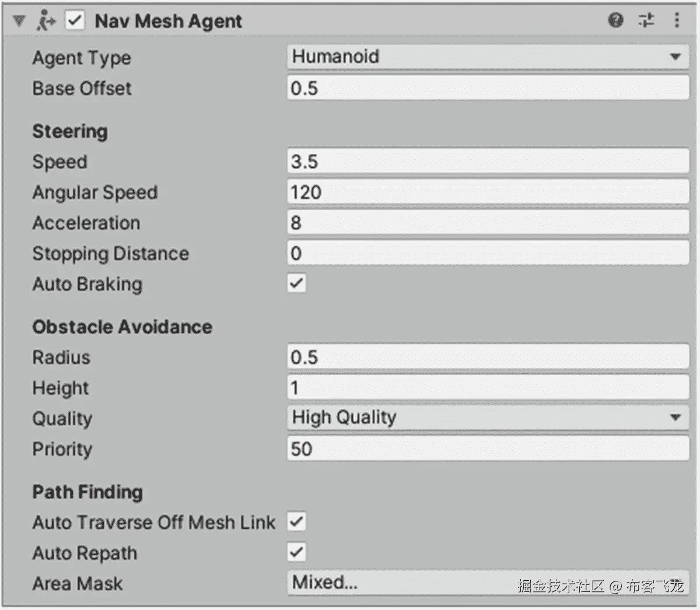Open the component help reference icon
The image size is (700, 610).
click(x=616, y=21)
